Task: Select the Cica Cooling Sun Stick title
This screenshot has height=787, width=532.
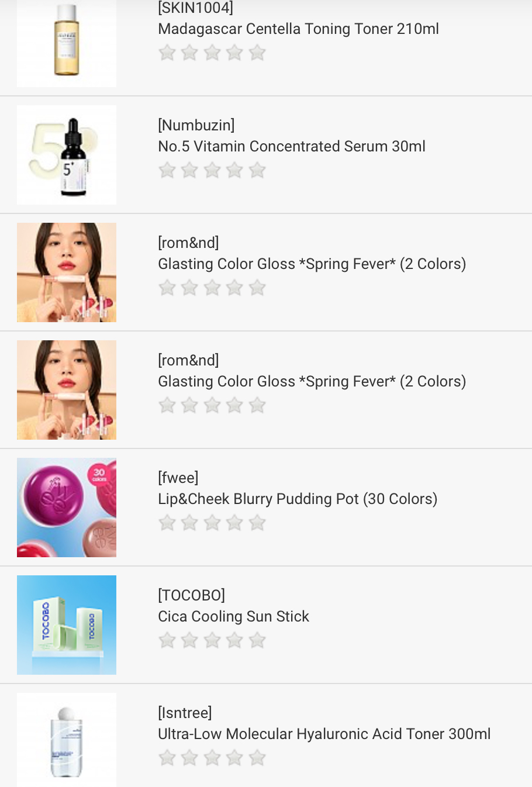Action: [233, 617]
